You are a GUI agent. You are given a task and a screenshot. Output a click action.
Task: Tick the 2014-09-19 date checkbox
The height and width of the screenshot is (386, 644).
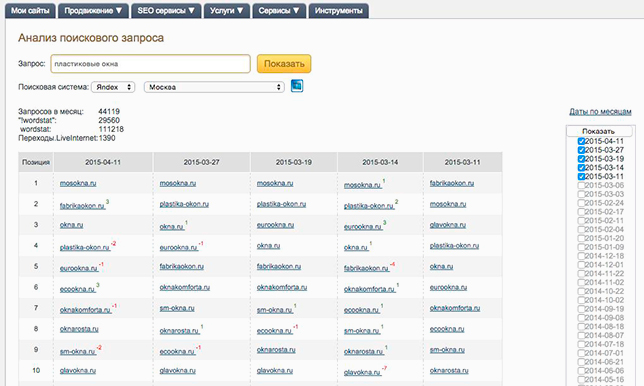point(581,309)
